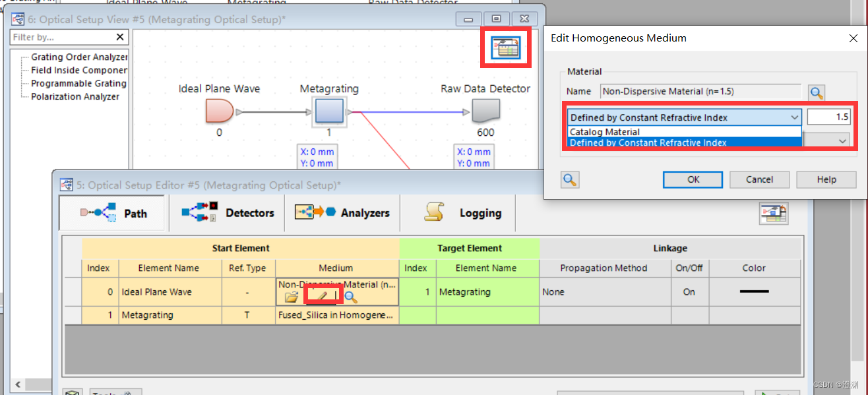The height and width of the screenshot is (395, 868).
Task: Confirm the dialog with OK
Action: tap(693, 179)
